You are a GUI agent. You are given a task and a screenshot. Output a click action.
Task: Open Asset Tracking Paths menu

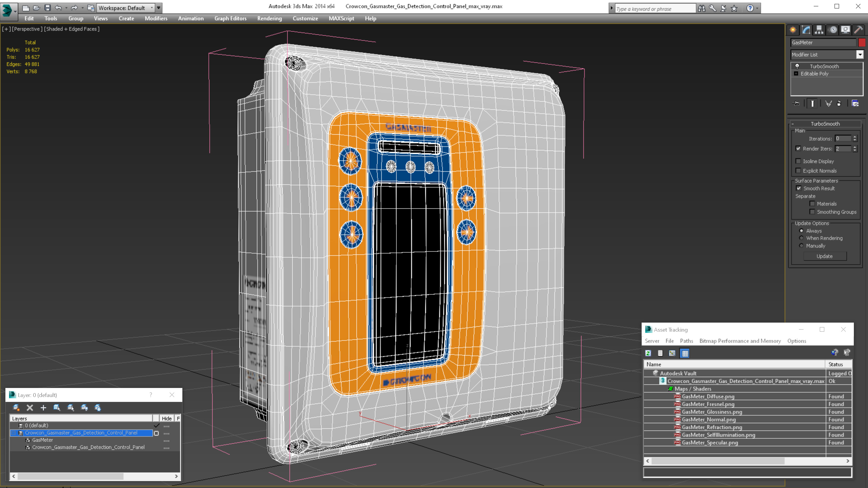[686, 341]
